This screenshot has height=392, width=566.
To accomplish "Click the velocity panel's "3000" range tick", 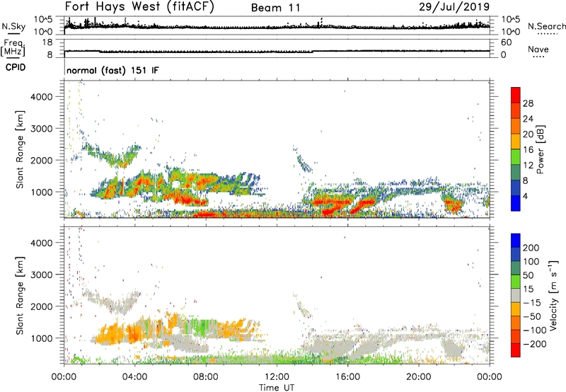I will point(42,275).
